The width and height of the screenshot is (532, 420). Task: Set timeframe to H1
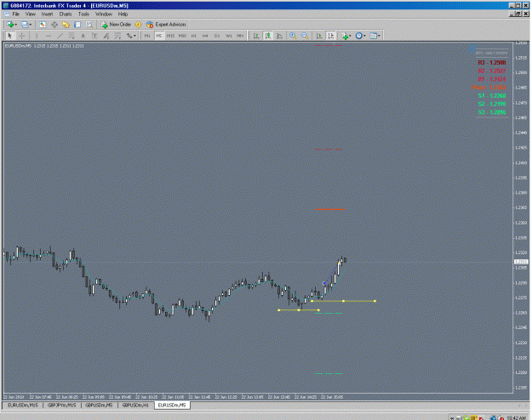[194, 36]
